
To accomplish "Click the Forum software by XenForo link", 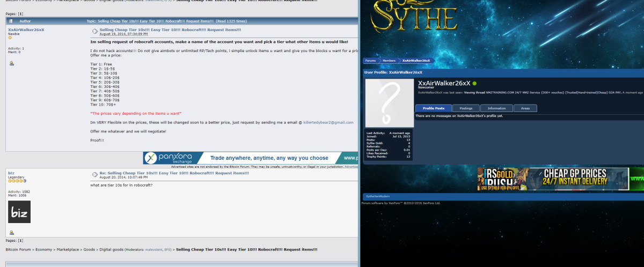I will click(x=401, y=203).
